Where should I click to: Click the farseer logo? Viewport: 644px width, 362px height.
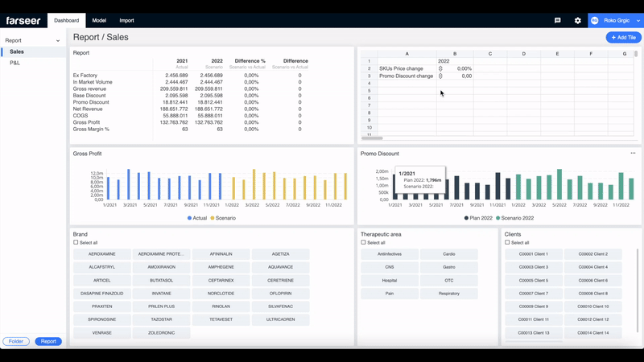point(23,20)
